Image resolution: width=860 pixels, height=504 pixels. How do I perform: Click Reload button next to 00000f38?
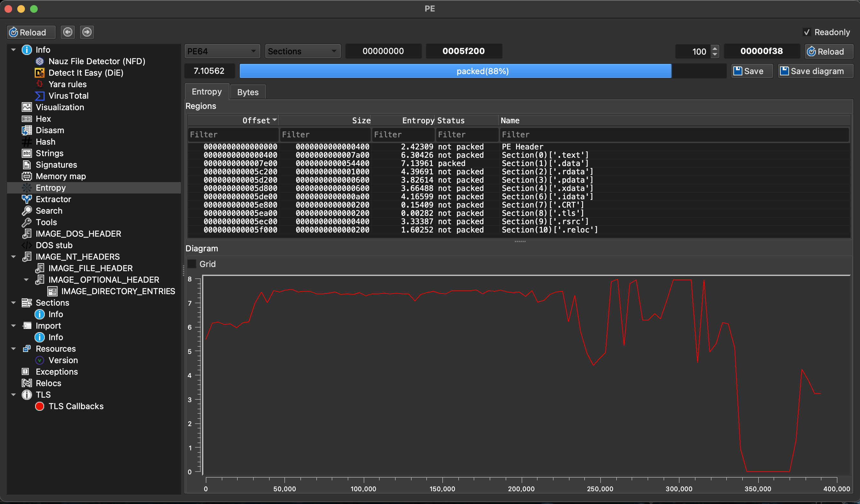(829, 51)
